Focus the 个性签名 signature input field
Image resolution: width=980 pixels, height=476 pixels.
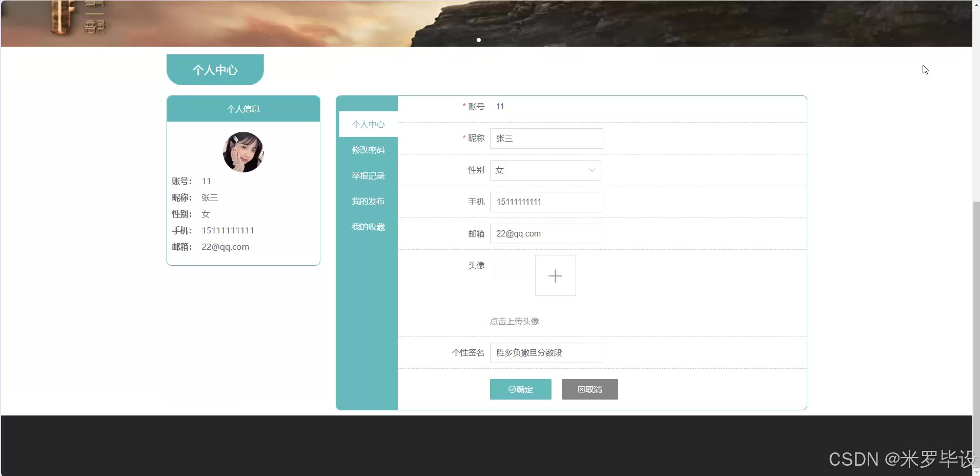[546, 353]
